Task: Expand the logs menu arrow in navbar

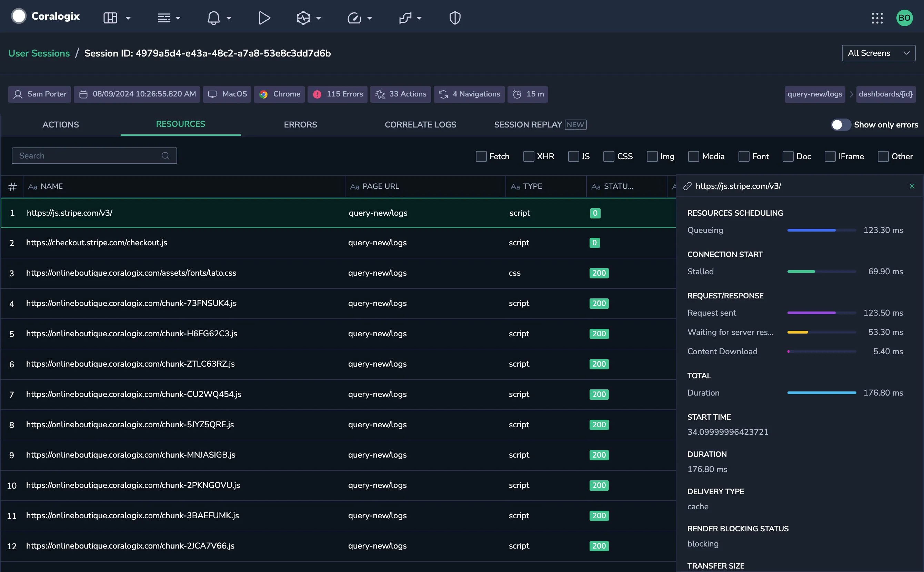Action: click(x=178, y=18)
